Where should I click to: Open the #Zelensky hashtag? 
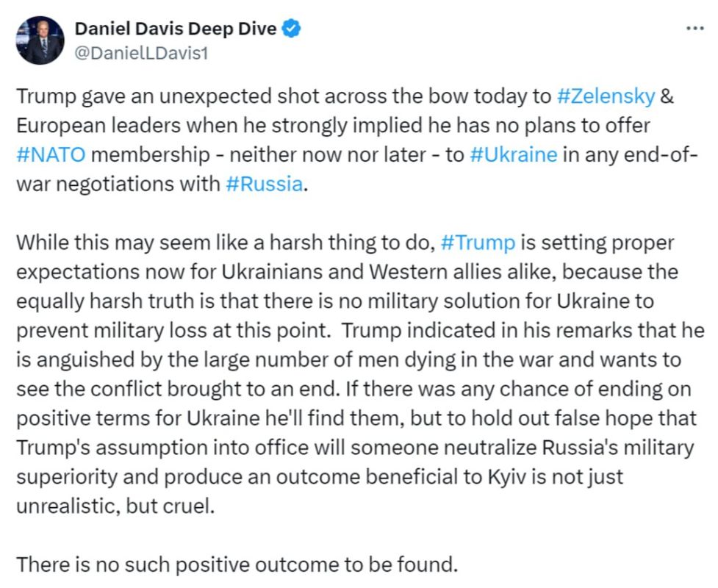point(606,96)
